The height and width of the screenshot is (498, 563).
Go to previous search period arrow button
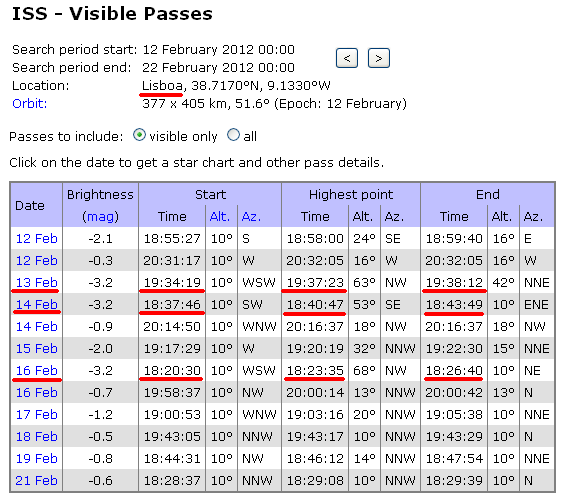pos(346,58)
